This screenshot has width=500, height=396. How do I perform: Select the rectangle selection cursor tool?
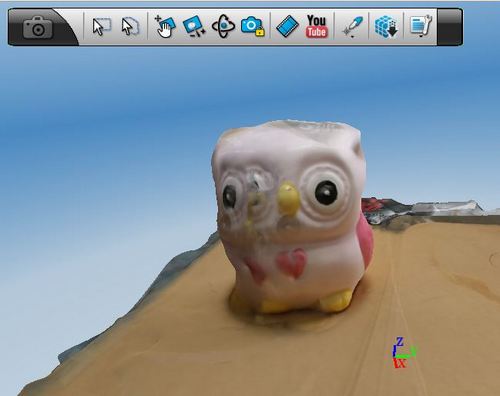coord(101,27)
